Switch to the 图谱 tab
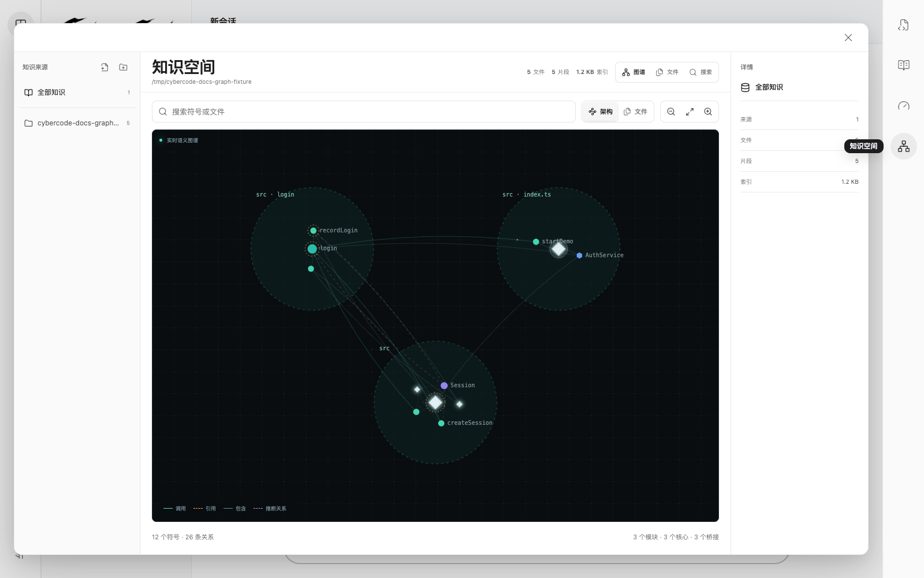 point(634,72)
